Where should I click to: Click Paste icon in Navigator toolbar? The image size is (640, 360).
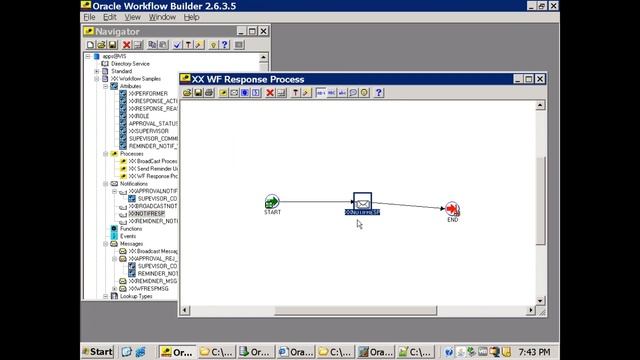point(163,45)
